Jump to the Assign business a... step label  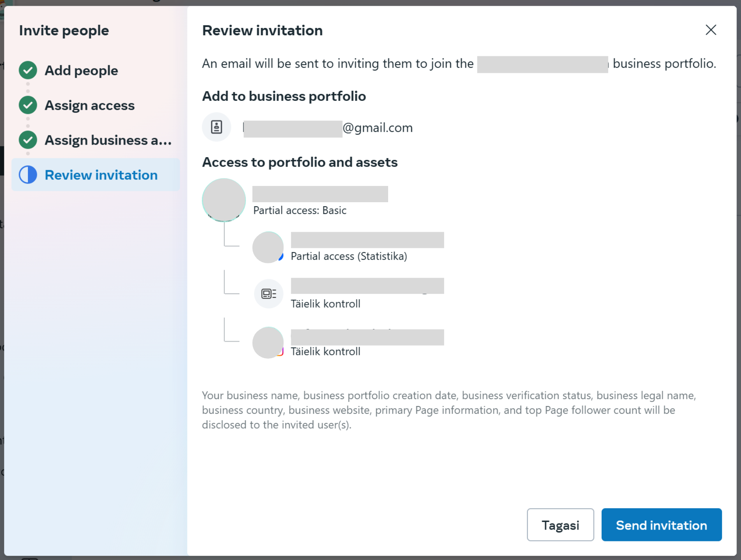click(108, 140)
